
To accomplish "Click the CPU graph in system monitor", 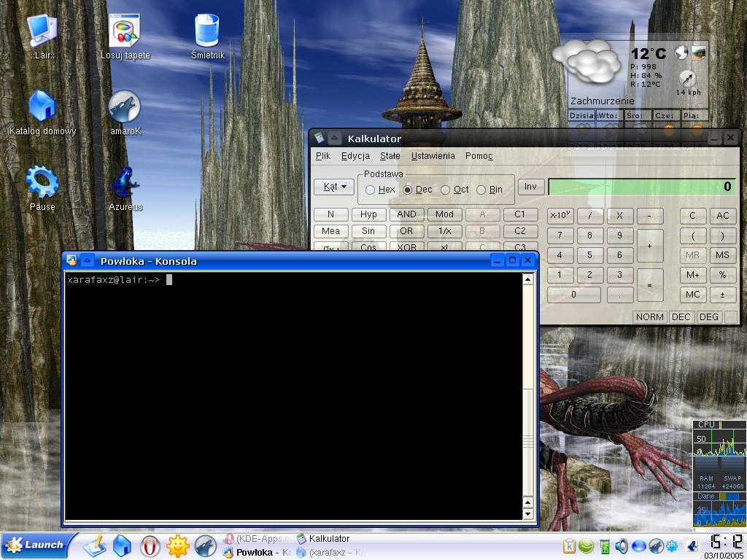I will (x=720, y=443).
